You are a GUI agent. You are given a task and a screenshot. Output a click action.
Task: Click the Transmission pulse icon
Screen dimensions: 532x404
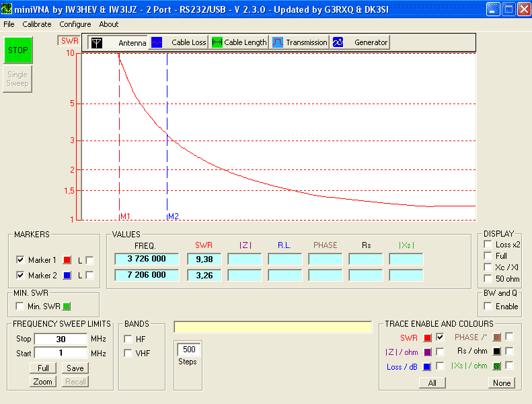pyautogui.click(x=278, y=42)
